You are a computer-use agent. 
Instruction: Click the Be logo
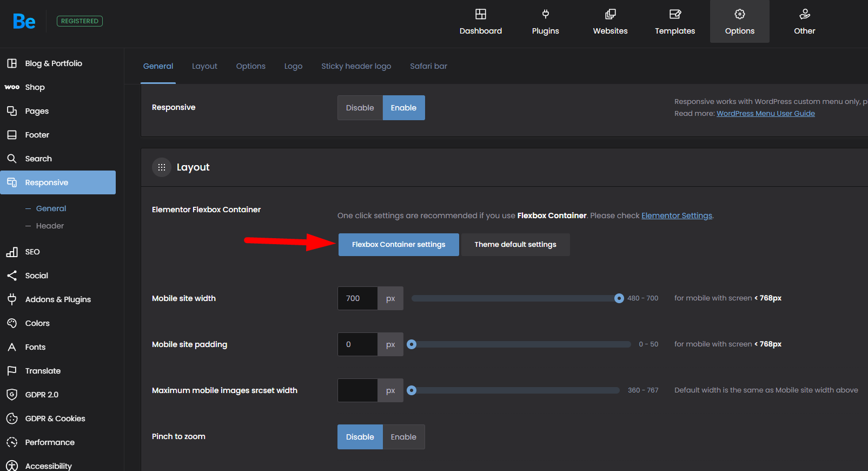pos(24,21)
